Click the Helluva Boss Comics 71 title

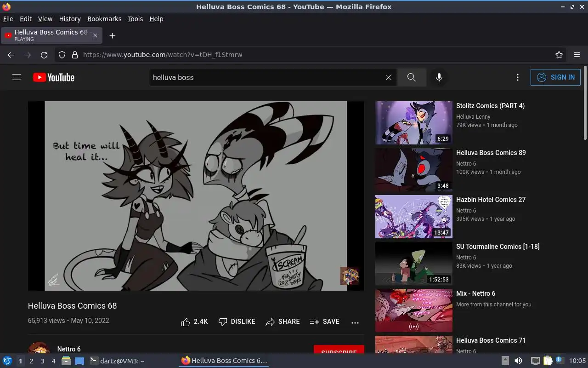tap(491, 340)
